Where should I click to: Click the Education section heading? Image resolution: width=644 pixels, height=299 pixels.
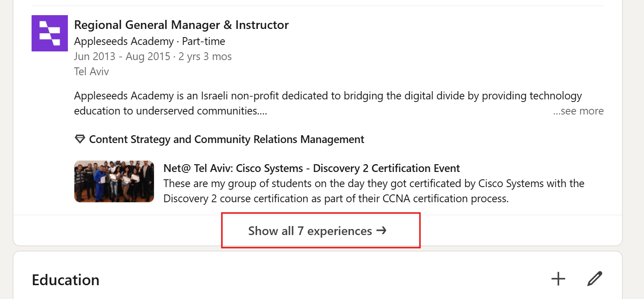66,280
